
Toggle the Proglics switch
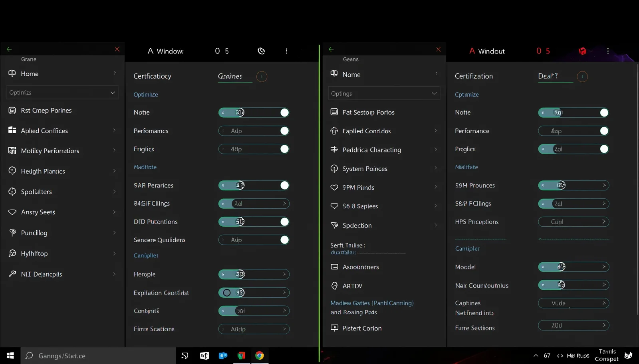(574, 149)
